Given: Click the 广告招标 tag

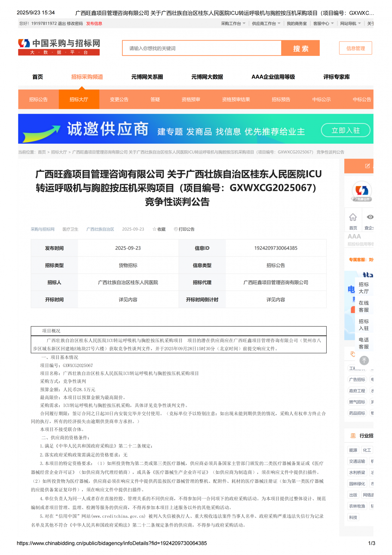Looking at the screenshot, I should click(x=357, y=379).
